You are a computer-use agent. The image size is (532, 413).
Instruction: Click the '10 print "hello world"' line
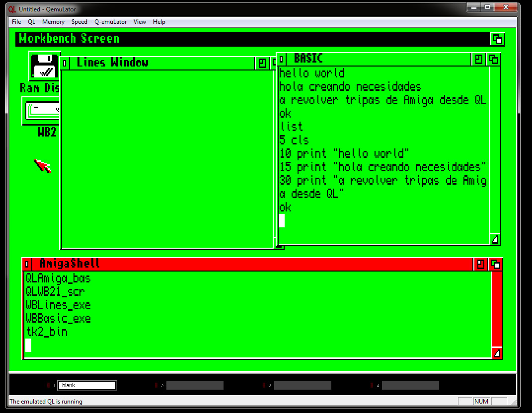click(x=344, y=153)
